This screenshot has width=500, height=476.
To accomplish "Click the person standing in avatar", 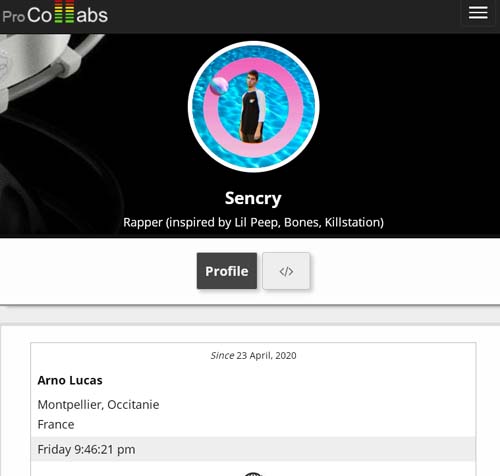I will (253, 107).
